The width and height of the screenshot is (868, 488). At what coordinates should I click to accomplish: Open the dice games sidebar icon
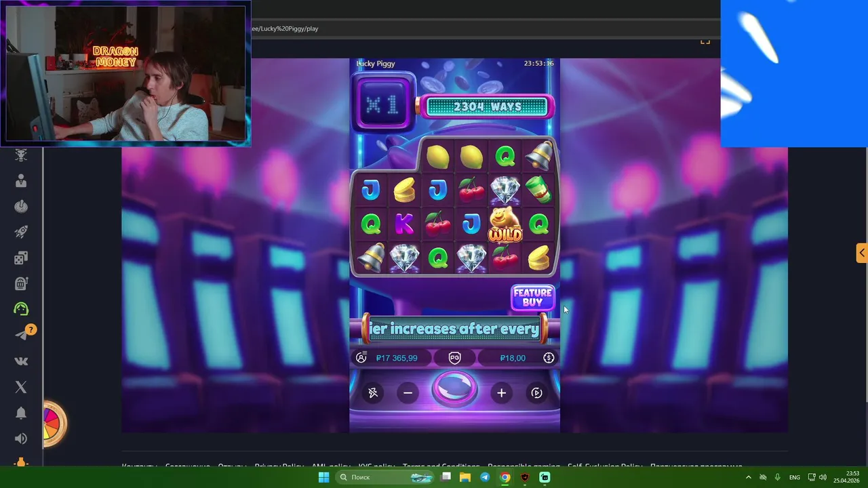[21, 258]
